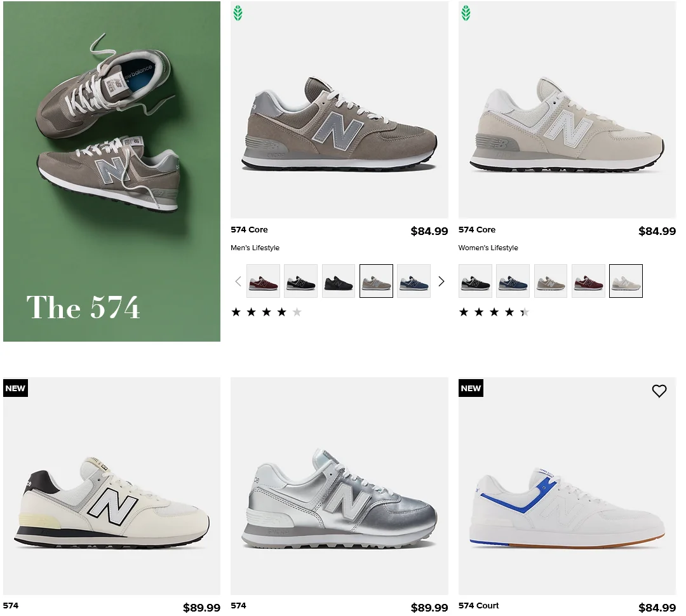Screen dimensions: 686x616
Task: Open the Men's Lifestyle 574 Core title
Action: pyautogui.click(x=250, y=230)
